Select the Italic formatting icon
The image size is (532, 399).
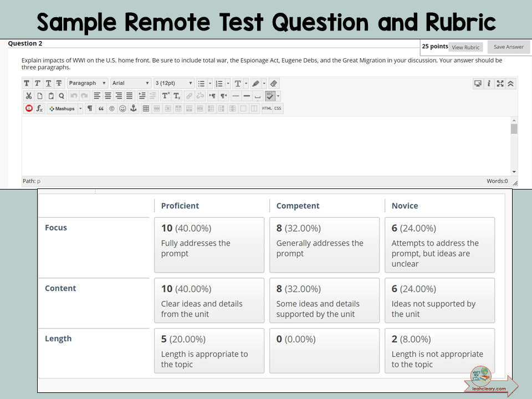tap(38, 83)
